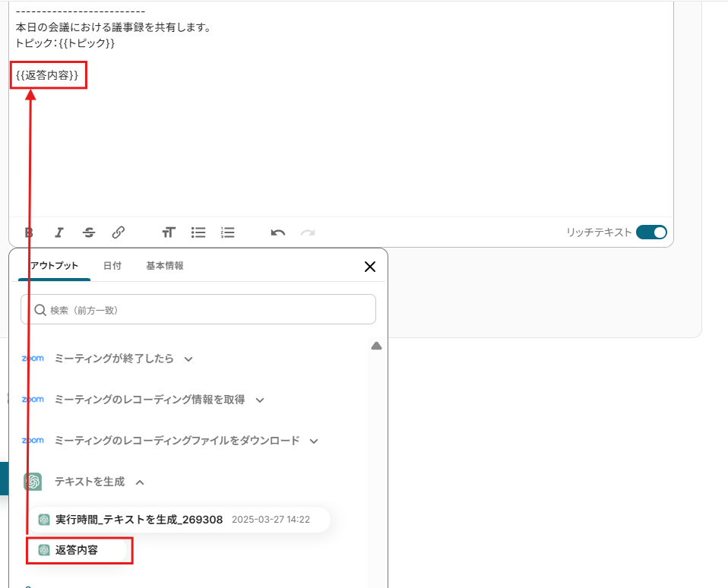Image resolution: width=728 pixels, height=588 pixels.
Task: Open the text size tool
Action: 169,232
